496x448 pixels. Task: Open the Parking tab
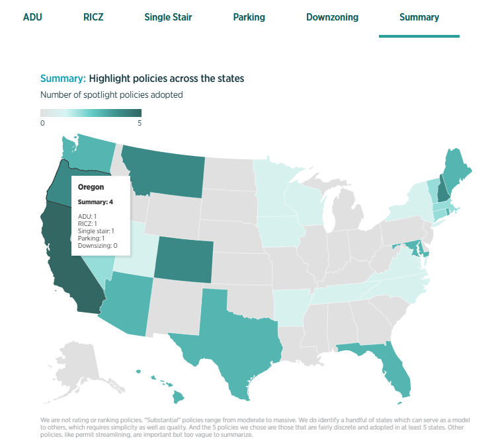coord(249,17)
